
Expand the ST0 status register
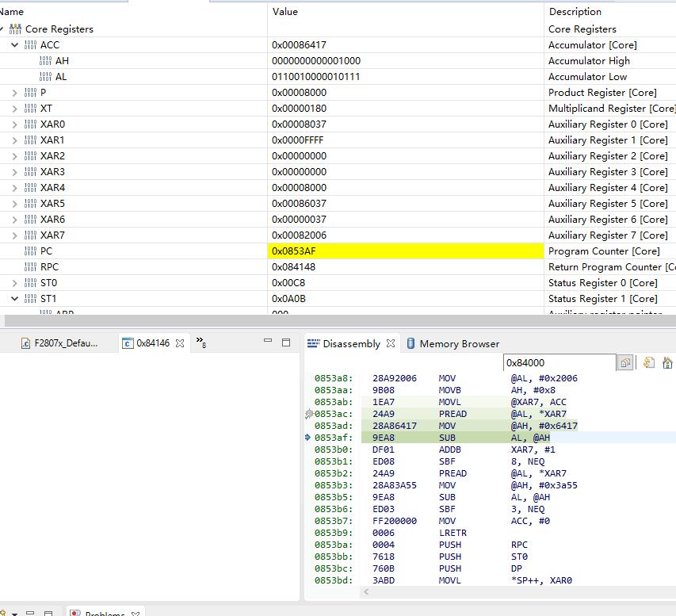coord(14,283)
